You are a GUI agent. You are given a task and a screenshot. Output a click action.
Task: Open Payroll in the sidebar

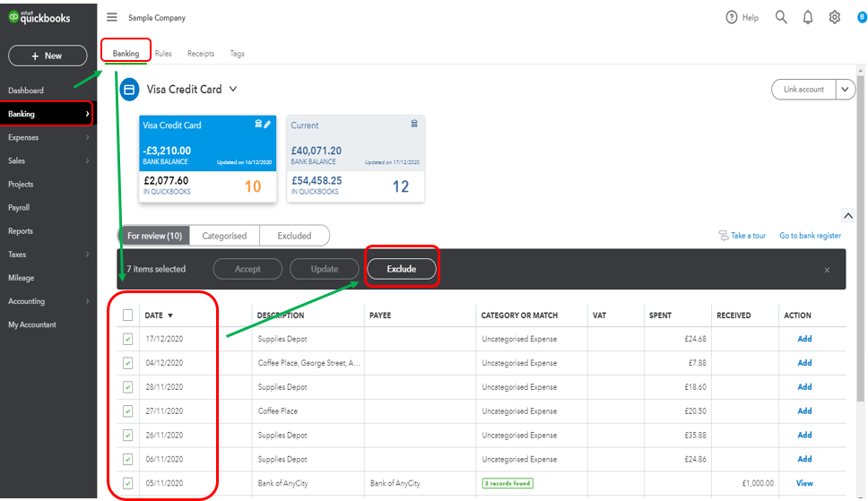pyautogui.click(x=19, y=208)
